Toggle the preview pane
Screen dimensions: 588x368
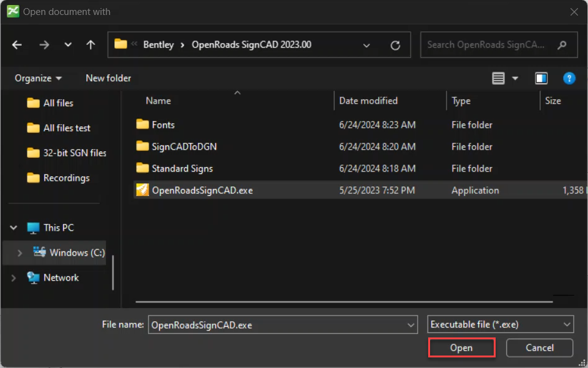(x=541, y=79)
